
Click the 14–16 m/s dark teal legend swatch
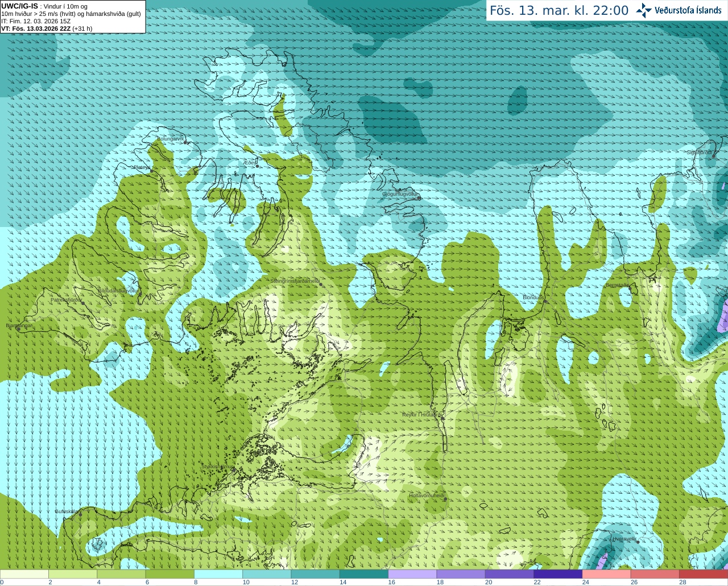(x=364, y=574)
